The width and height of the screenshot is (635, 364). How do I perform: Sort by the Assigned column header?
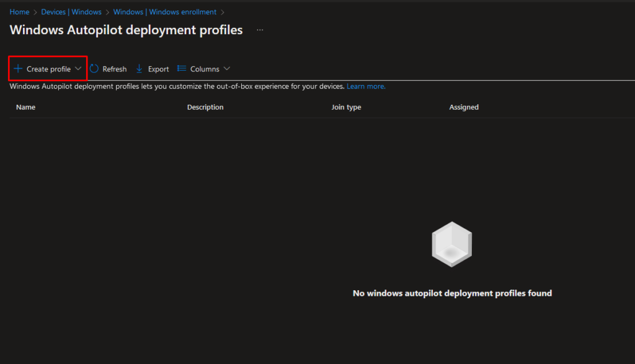click(464, 107)
